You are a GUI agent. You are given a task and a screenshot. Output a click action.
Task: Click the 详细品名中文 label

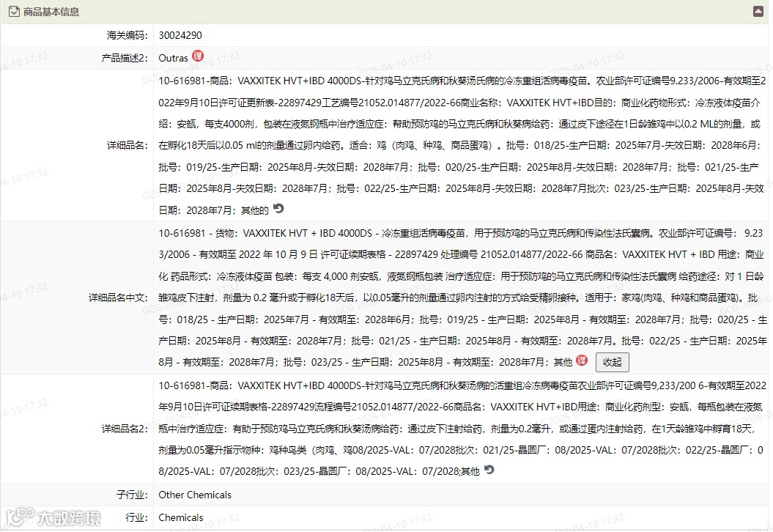(118, 298)
